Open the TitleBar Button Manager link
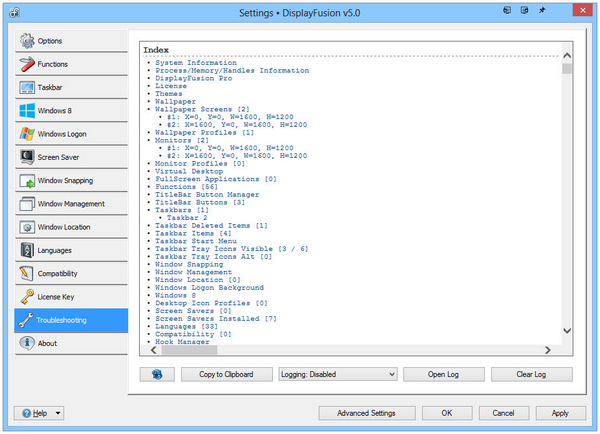Screen dimensions: 600x434 (x=207, y=194)
